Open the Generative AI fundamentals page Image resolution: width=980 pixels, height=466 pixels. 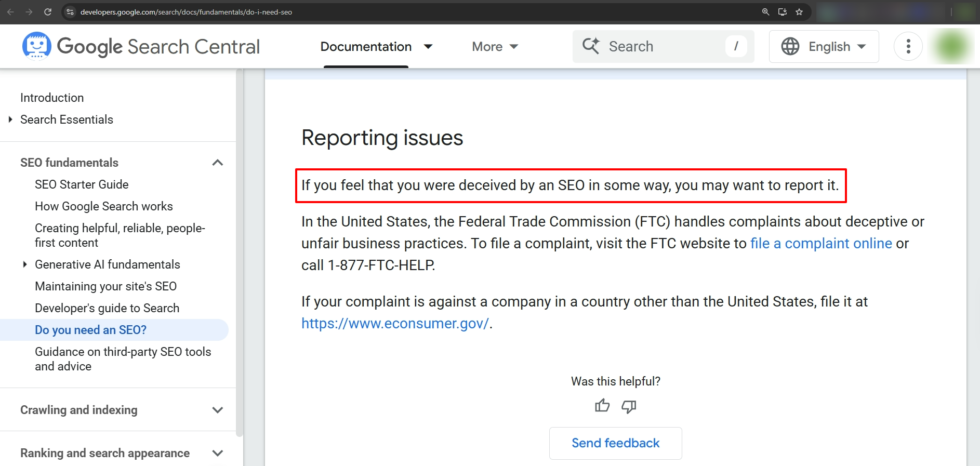(108, 264)
